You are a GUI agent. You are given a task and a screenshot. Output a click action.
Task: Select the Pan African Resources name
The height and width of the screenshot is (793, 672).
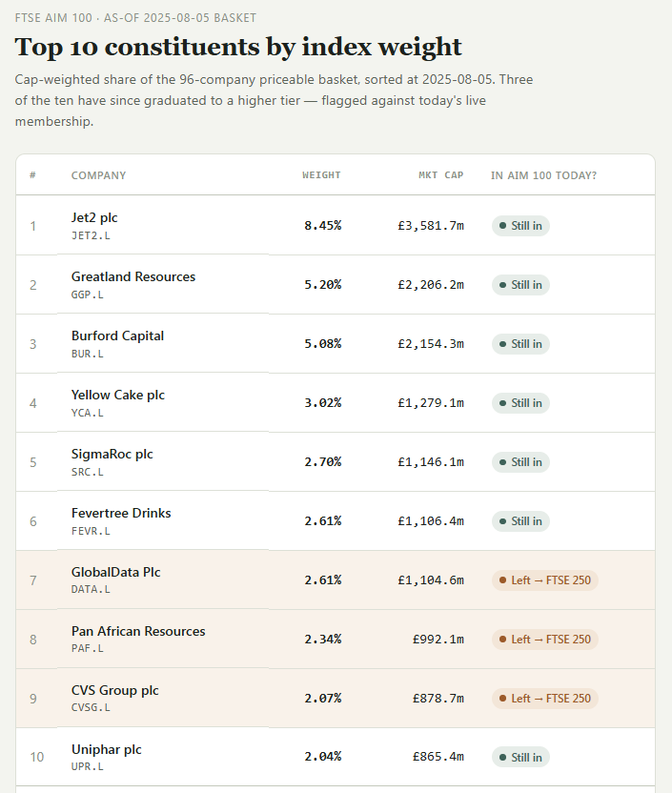138,632
